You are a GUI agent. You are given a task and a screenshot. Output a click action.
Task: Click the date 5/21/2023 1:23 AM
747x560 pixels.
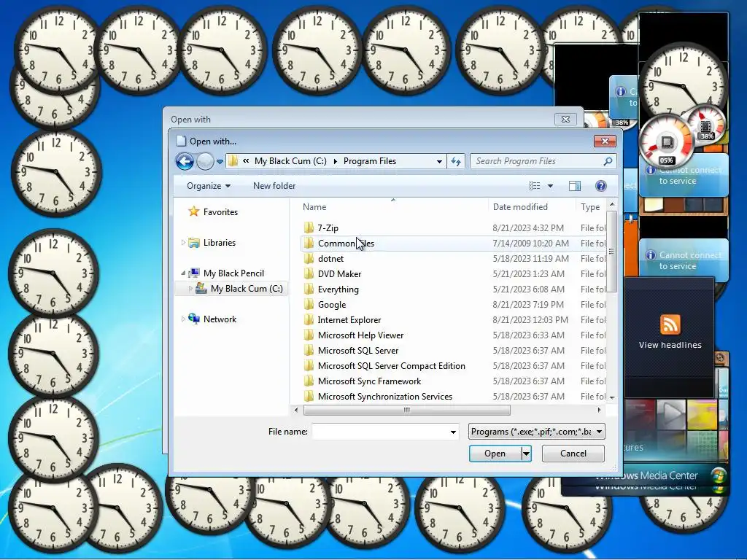pyautogui.click(x=528, y=274)
